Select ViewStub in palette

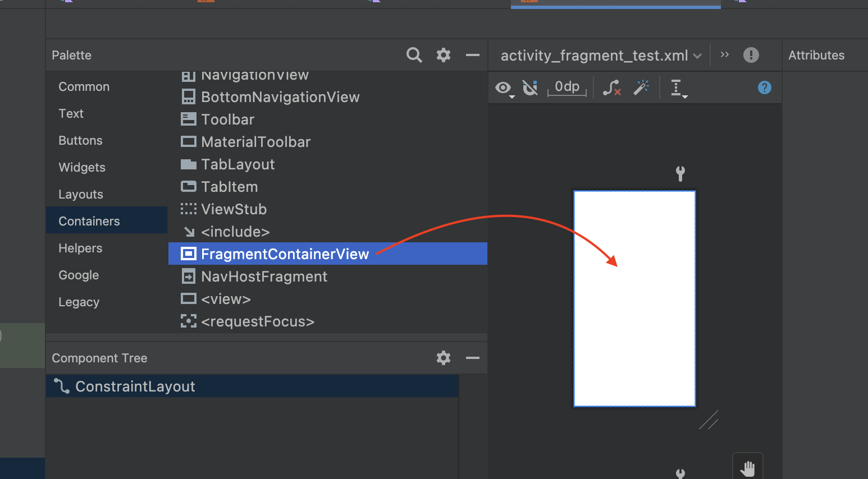pos(327,209)
